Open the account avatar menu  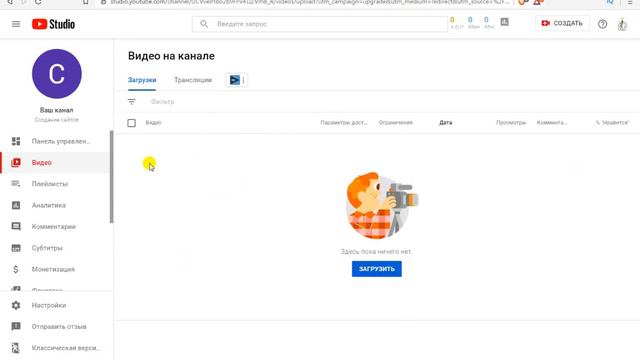click(622, 24)
